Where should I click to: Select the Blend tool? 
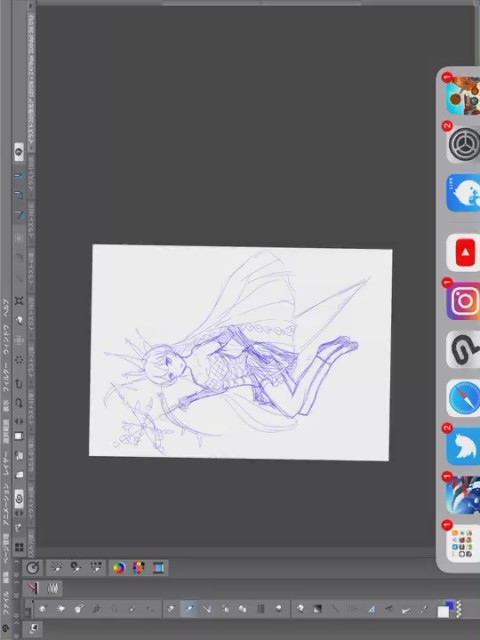coord(278,609)
